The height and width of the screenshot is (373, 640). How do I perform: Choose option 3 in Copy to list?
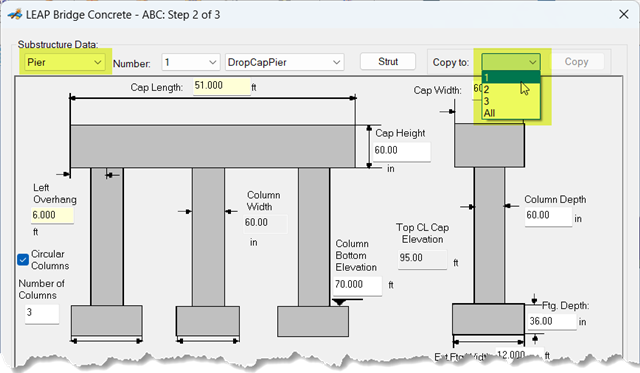pos(511,101)
